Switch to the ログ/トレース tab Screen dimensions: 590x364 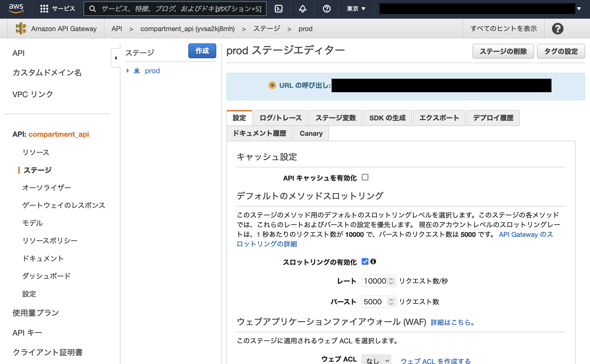pos(280,118)
